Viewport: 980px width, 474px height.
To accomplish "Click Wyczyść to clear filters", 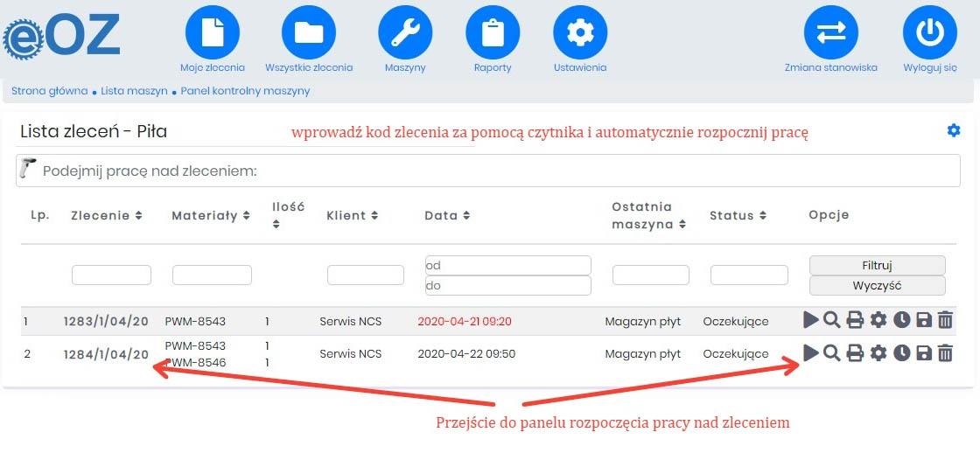I will point(877,286).
